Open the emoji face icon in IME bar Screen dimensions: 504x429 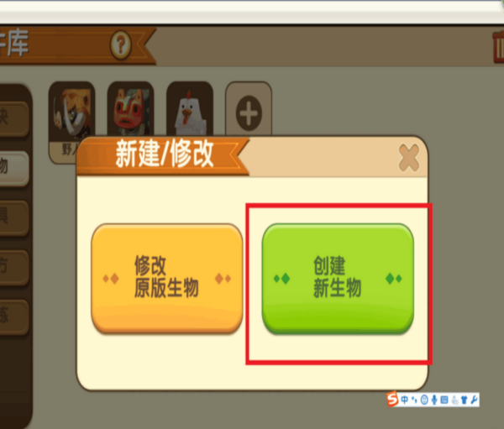pos(424,400)
